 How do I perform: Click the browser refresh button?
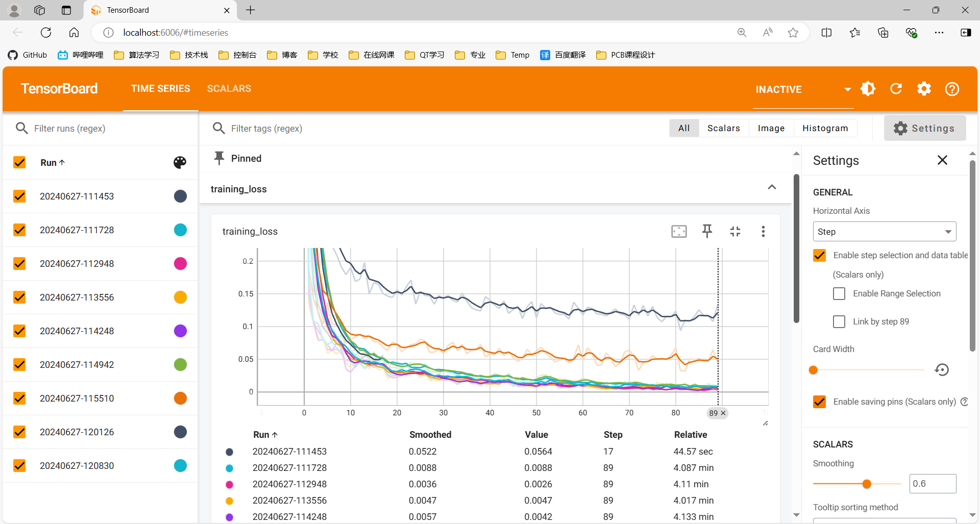(46, 33)
